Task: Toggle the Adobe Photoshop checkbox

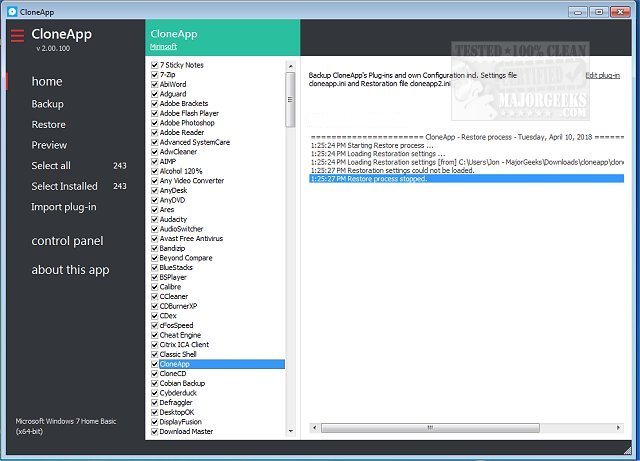Action: pos(154,123)
